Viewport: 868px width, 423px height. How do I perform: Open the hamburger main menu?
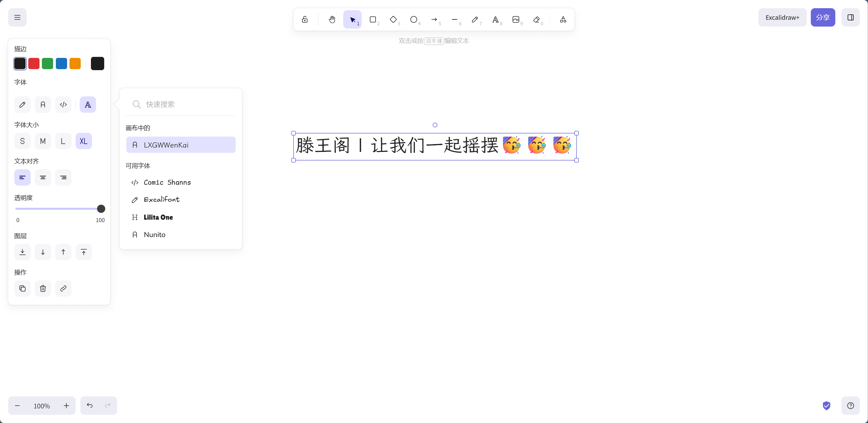(17, 17)
